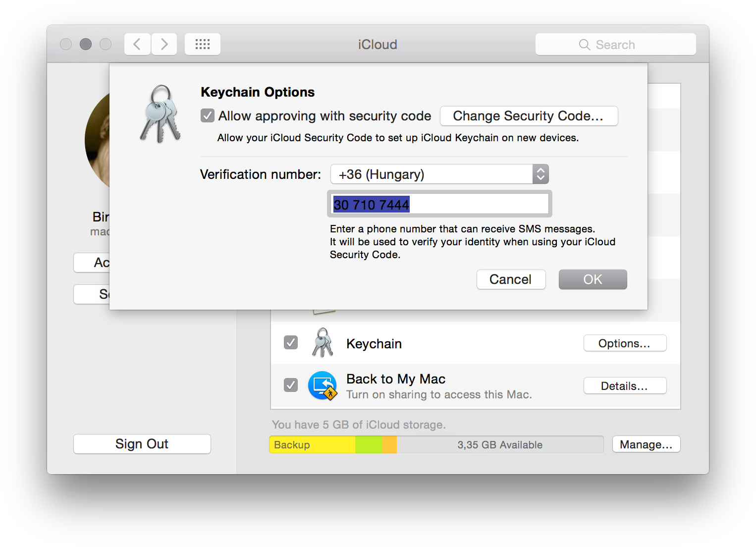Focus the Search field in the toolbar

coord(615,44)
